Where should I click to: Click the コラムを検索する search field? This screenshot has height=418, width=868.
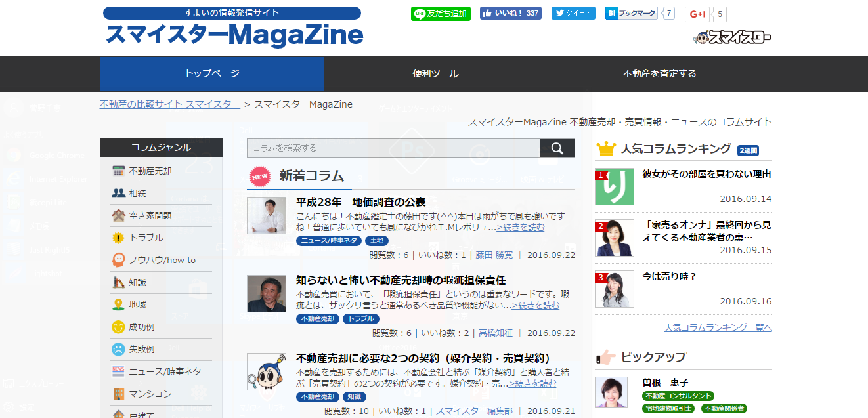pos(387,148)
